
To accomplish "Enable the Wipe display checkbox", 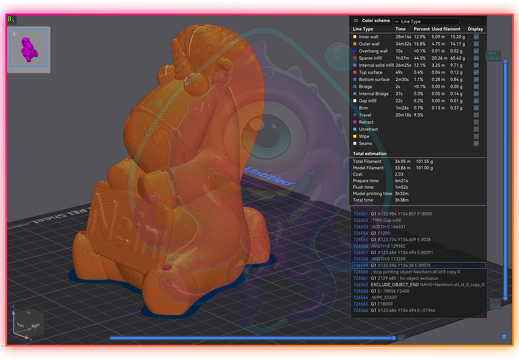I will (476, 136).
